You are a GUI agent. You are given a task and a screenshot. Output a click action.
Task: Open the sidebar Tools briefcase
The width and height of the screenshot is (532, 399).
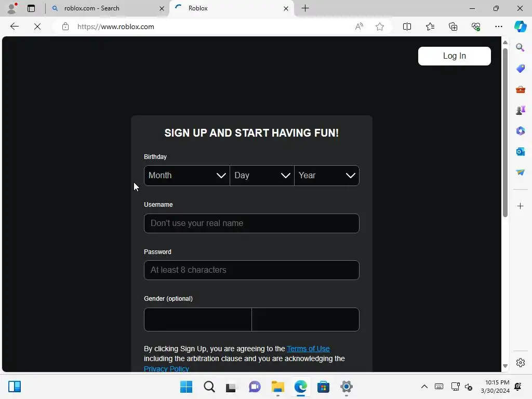tap(520, 89)
